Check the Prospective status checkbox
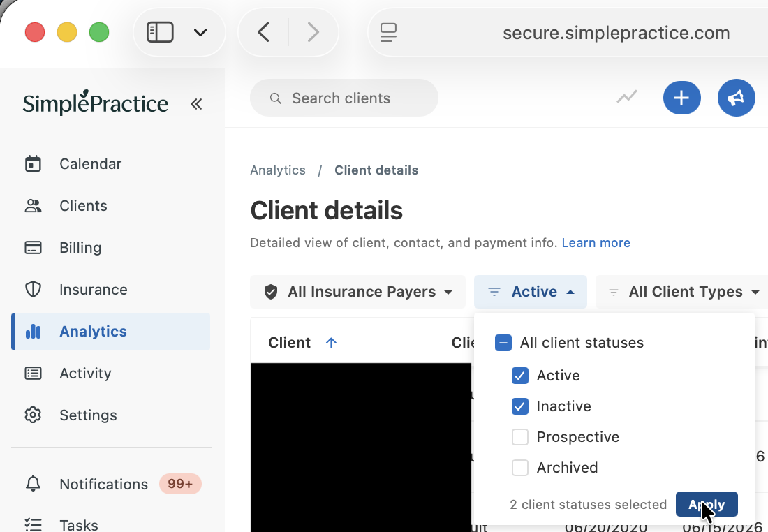The height and width of the screenshot is (532, 768). click(519, 437)
